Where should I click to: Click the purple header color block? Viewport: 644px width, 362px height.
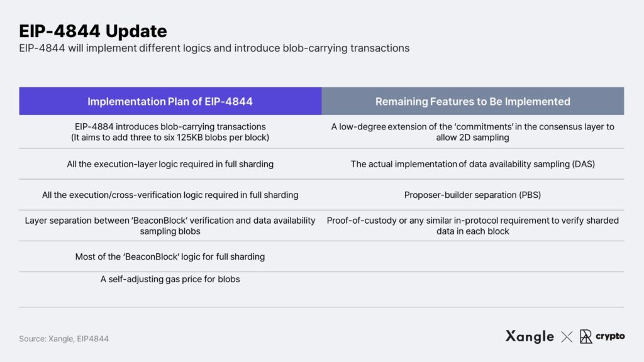click(170, 101)
